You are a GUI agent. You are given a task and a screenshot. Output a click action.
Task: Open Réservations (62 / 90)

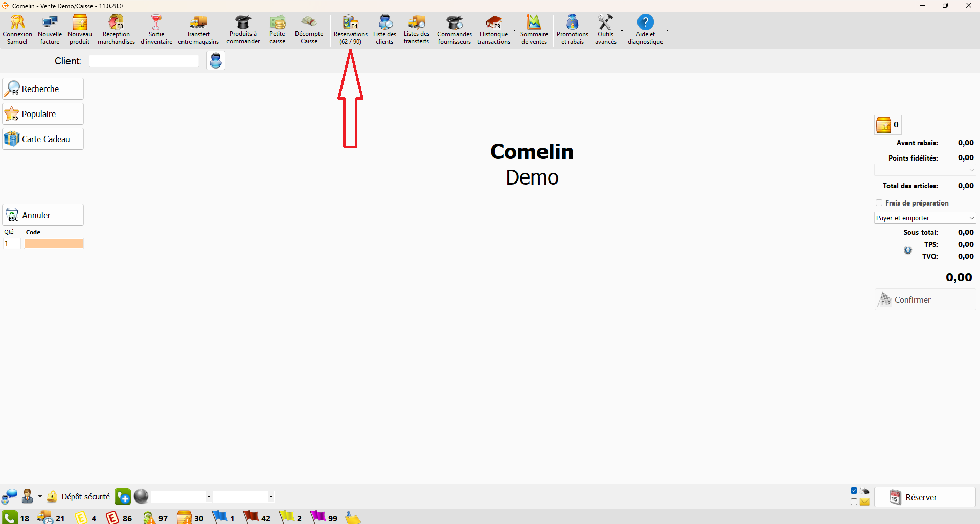[350, 30]
